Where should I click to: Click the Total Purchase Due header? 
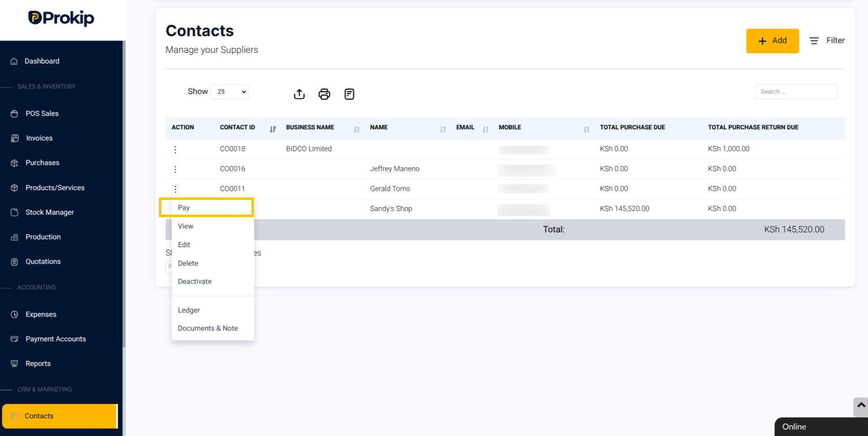point(633,128)
